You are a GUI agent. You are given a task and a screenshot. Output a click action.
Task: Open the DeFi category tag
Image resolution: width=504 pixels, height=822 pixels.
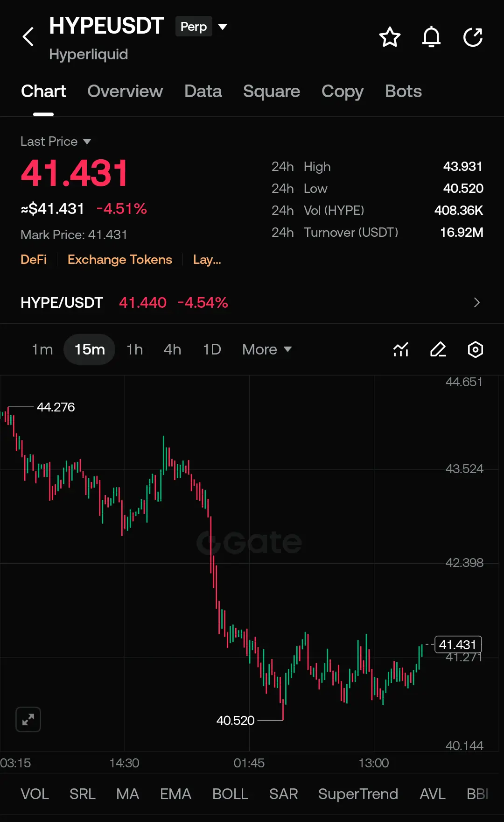coord(34,260)
